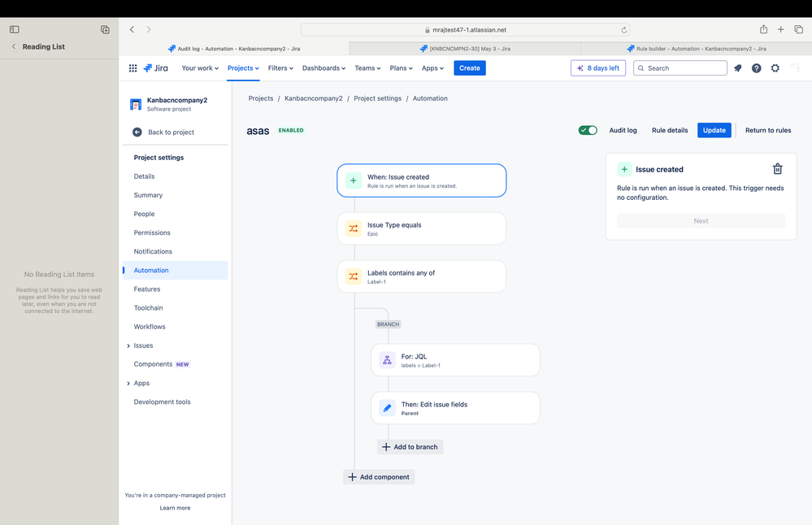Click the Issue Type equals condition icon

(354, 228)
